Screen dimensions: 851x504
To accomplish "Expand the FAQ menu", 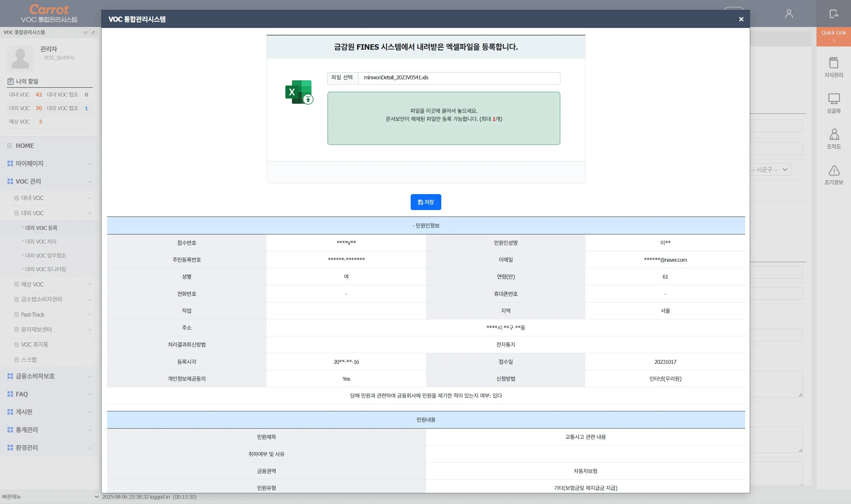I will click(49, 394).
